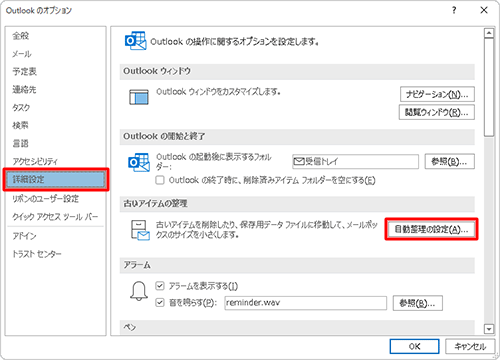Click the 古いアイテムの整理 section header
500x360 pixels.
tap(297, 204)
